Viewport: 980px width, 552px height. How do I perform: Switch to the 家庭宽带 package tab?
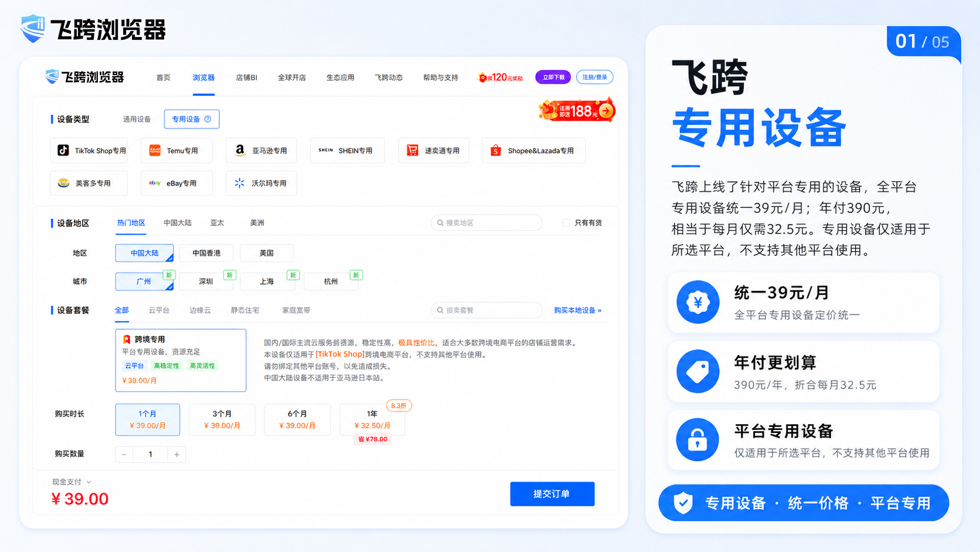coord(297,310)
